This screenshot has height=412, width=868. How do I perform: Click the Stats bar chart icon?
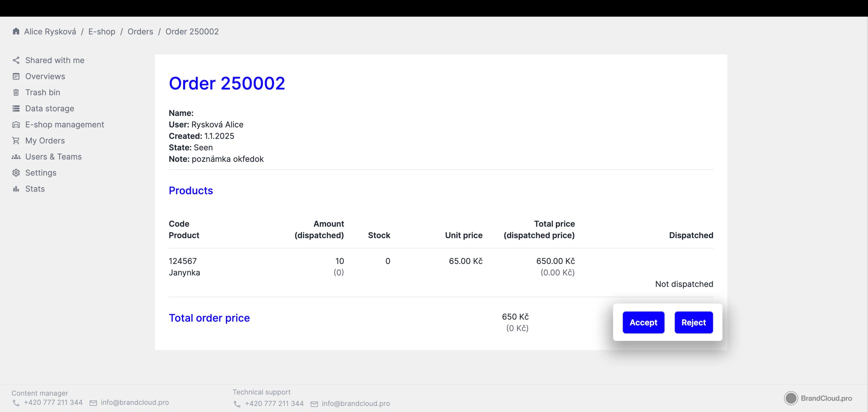tap(16, 189)
